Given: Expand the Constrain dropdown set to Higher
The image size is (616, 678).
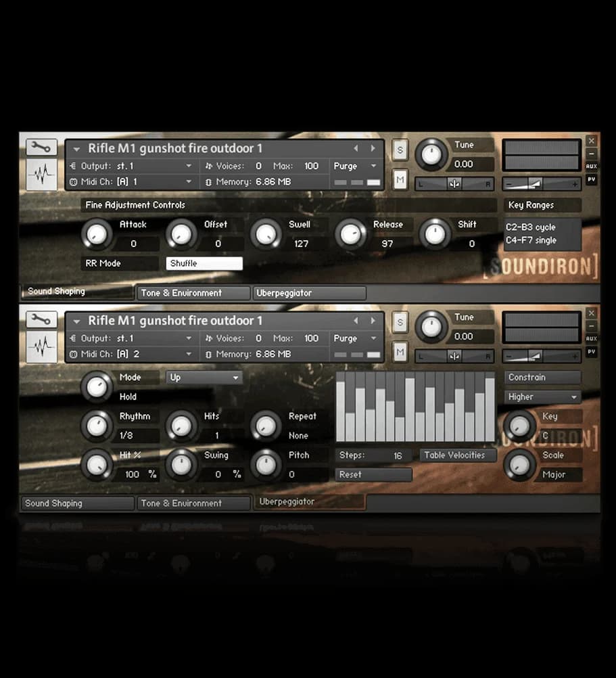Looking at the screenshot, I should (543, 397).
